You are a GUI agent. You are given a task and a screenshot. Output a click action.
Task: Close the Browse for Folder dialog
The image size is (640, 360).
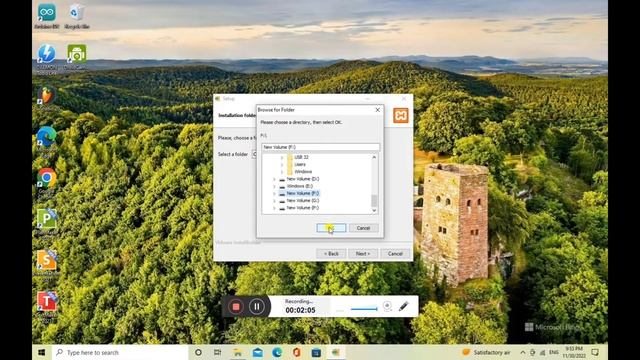point(378,110)
